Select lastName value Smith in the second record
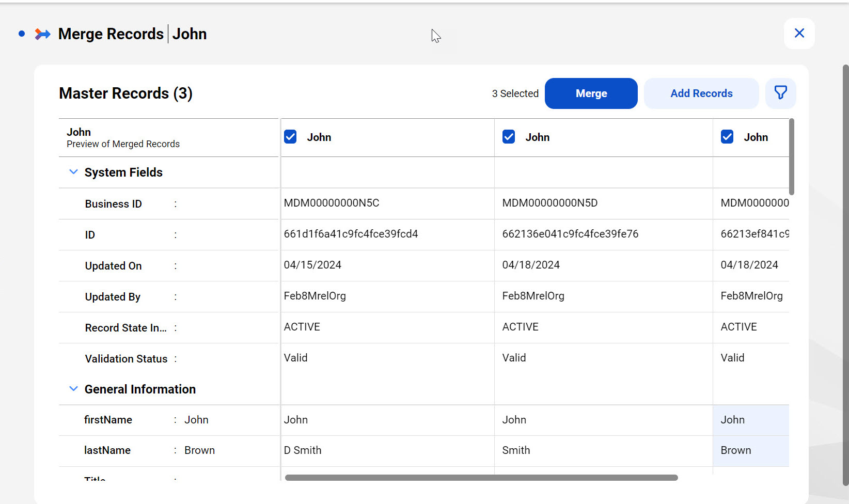Image resolution: width=849 pixels, height=504 pixels. click(516, 450)
